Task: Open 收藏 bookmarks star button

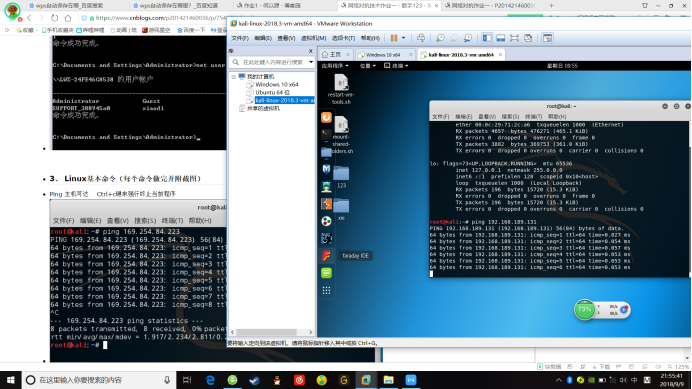Action: (25, 30)
